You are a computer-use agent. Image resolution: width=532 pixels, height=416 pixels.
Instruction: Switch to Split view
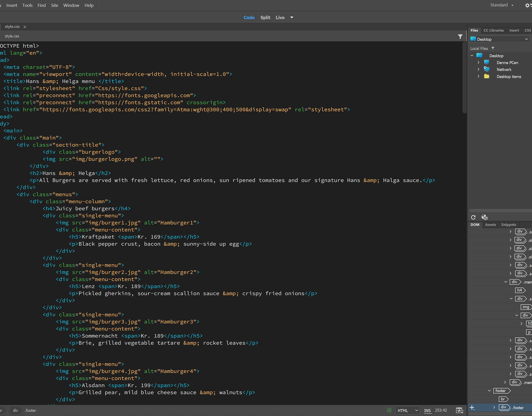click(265, 18)
